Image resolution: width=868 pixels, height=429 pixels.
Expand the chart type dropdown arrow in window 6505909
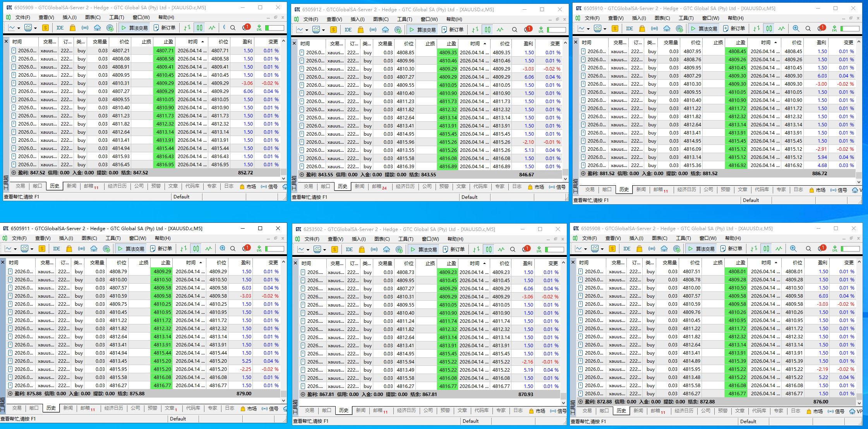pos(18,28)
